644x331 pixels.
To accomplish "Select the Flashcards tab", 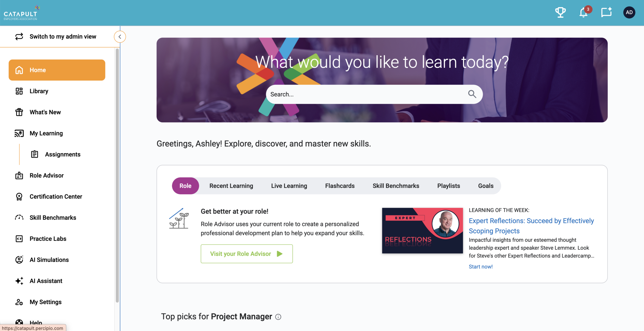I will click(340, 186).
